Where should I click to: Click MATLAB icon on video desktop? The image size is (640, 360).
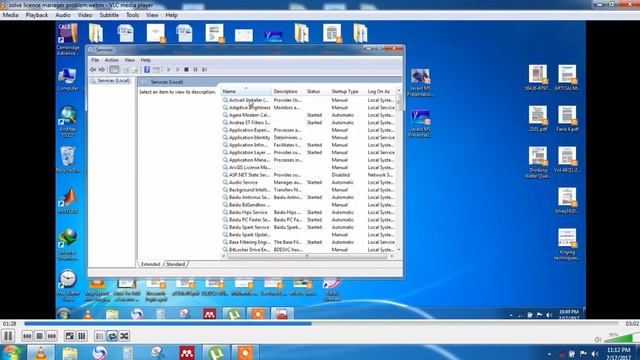pos(68,201)
